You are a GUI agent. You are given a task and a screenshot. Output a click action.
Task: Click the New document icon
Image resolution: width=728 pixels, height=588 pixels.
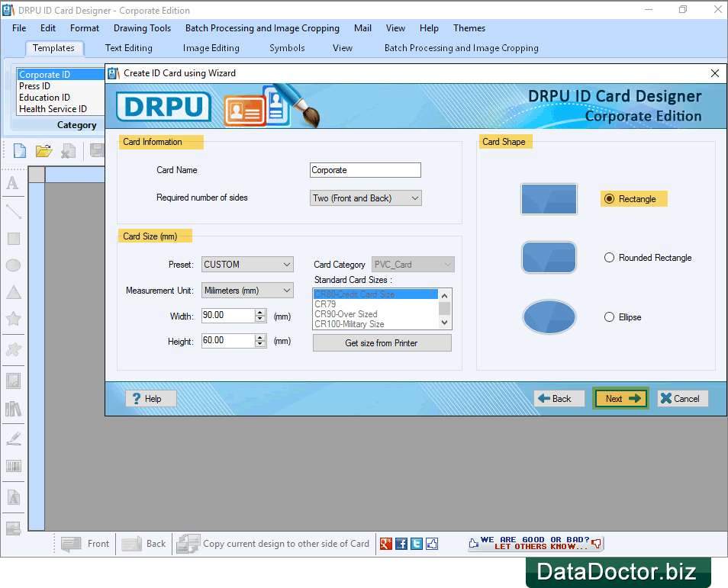pos(20,151)
